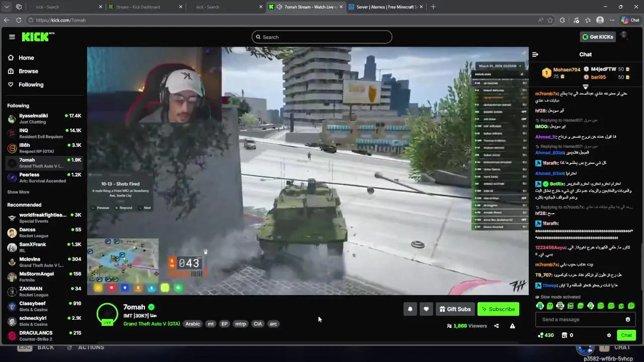Collapse the chat panel with arrow icon

pos(535,54)
